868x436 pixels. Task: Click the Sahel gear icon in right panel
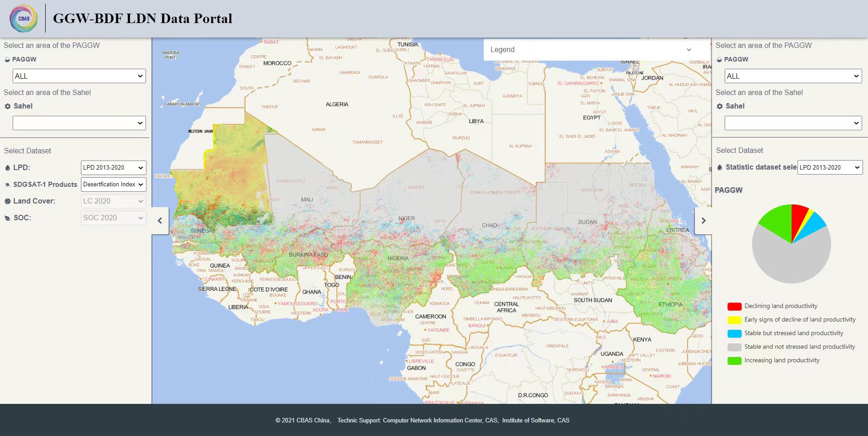click(x=720, y=106)
